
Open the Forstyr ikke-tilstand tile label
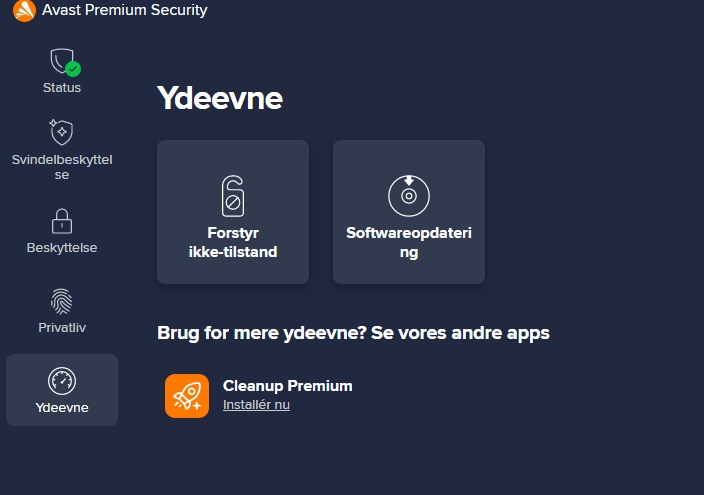click(233, 243)
